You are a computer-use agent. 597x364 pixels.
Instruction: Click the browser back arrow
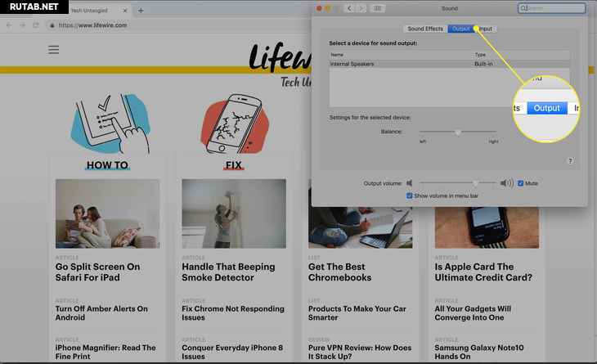click(x=9, y=25)
